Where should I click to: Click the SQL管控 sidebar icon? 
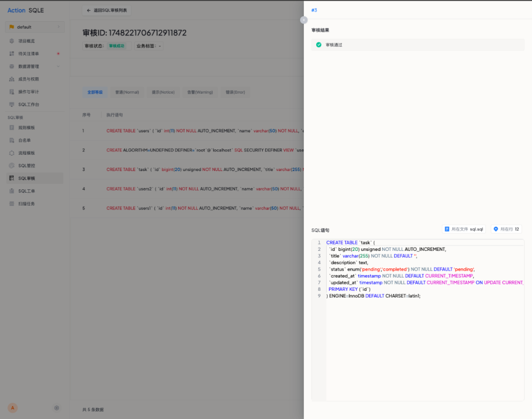tap(12, 166)
